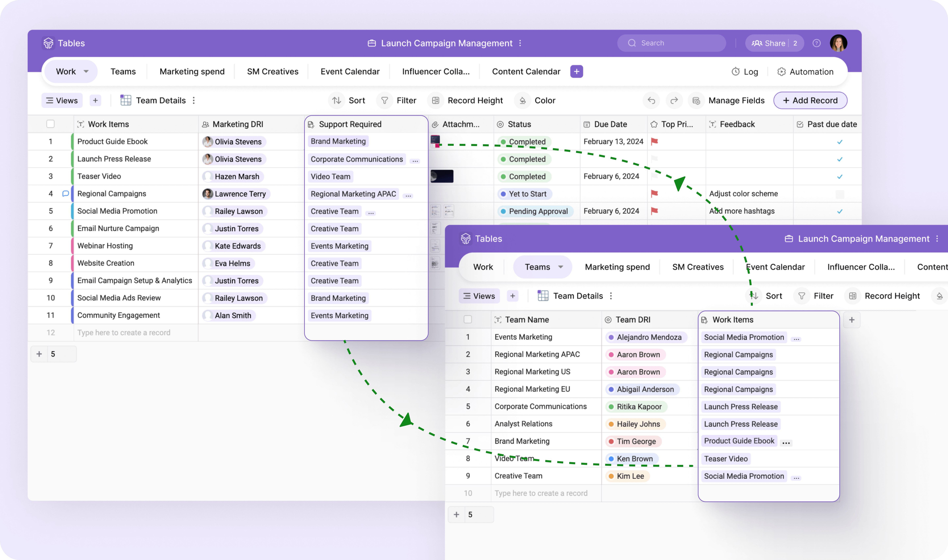Click the Add Record button
The image size is (948, 560).
[x=810, y=100]
